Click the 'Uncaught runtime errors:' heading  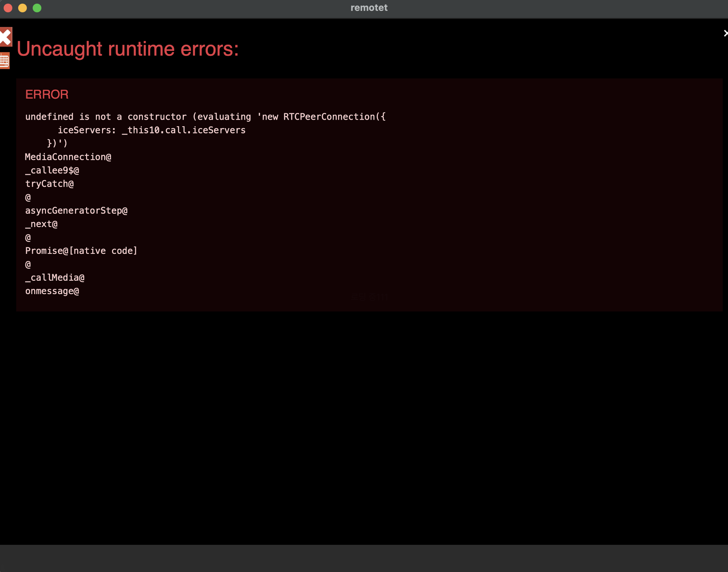click(x=127, y=49)
